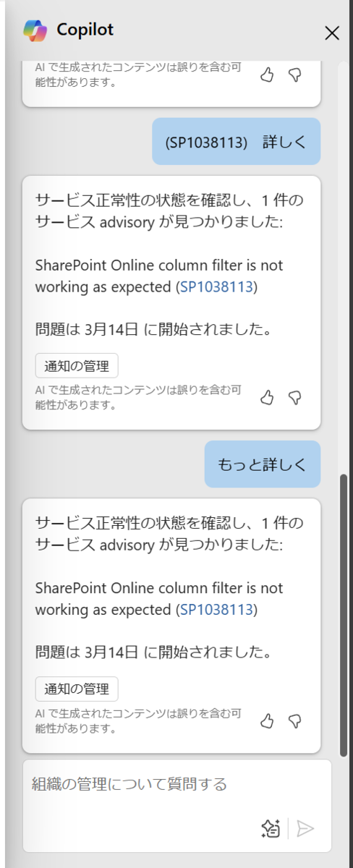
Task: Click 通知の管理 button in the middle response
Action: pos(77,365)
